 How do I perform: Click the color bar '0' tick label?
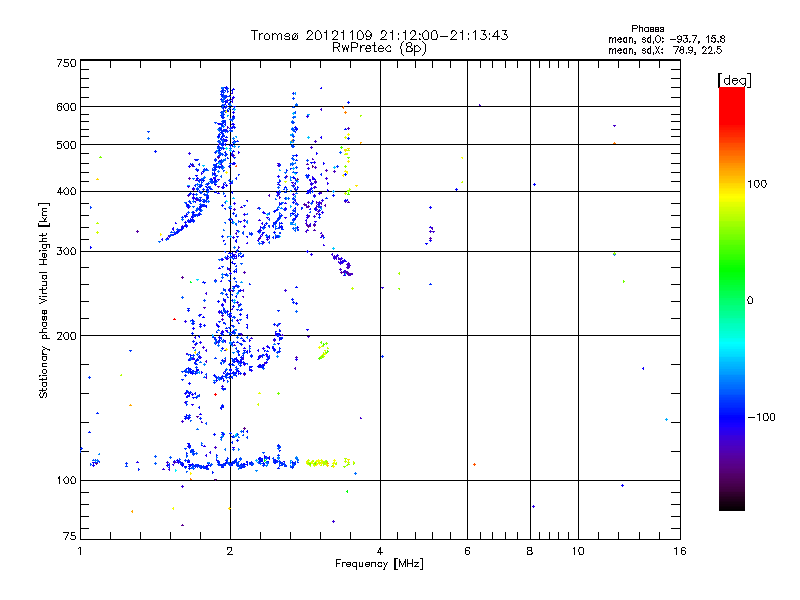tap(750, 301)
